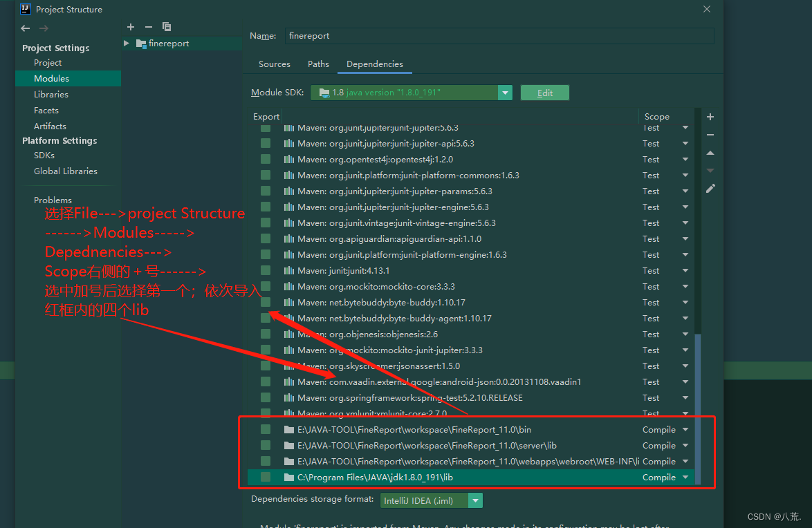812x528 pixels.
Task: Click the IntelliJ logo in title bar
Action: [25, 9]
